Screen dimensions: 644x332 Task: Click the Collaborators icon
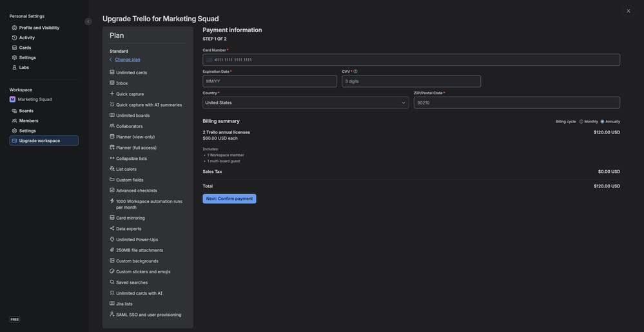point(112,126)
